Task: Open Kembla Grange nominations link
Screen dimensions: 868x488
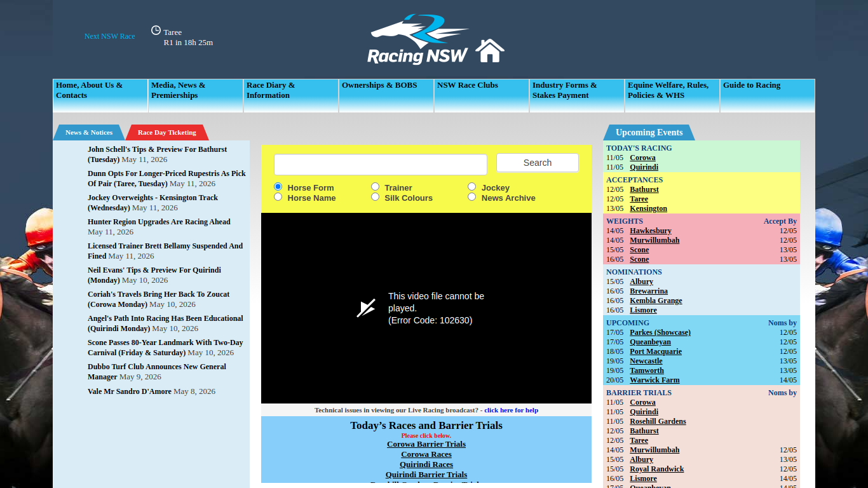Action: (x=656, y=301)
